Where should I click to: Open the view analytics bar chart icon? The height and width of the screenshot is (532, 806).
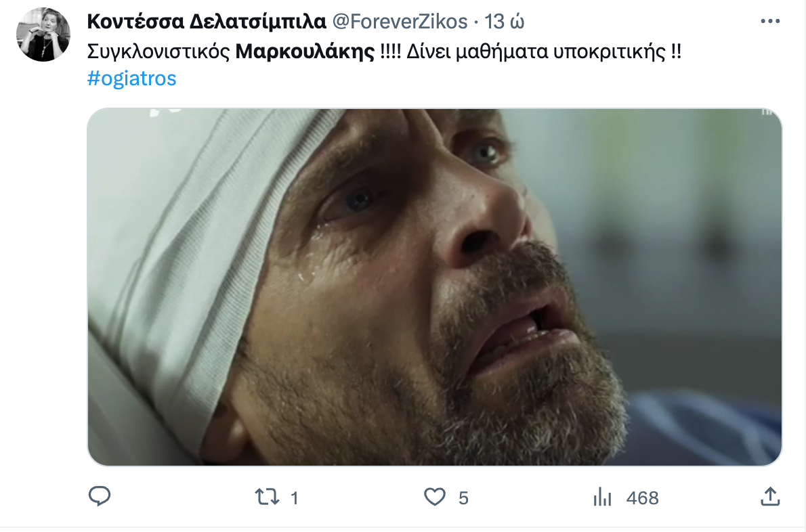[x=602, y=497]
